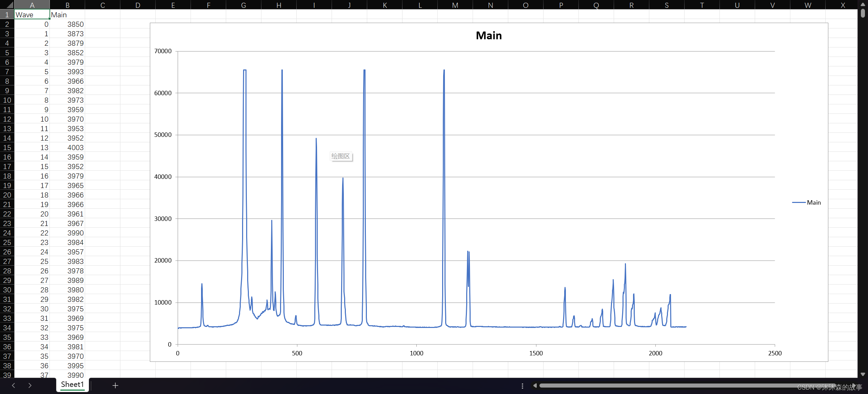868x394 pixels.
Task: Click cell A1 containing Wave
Action: click(x=32, y=15)
